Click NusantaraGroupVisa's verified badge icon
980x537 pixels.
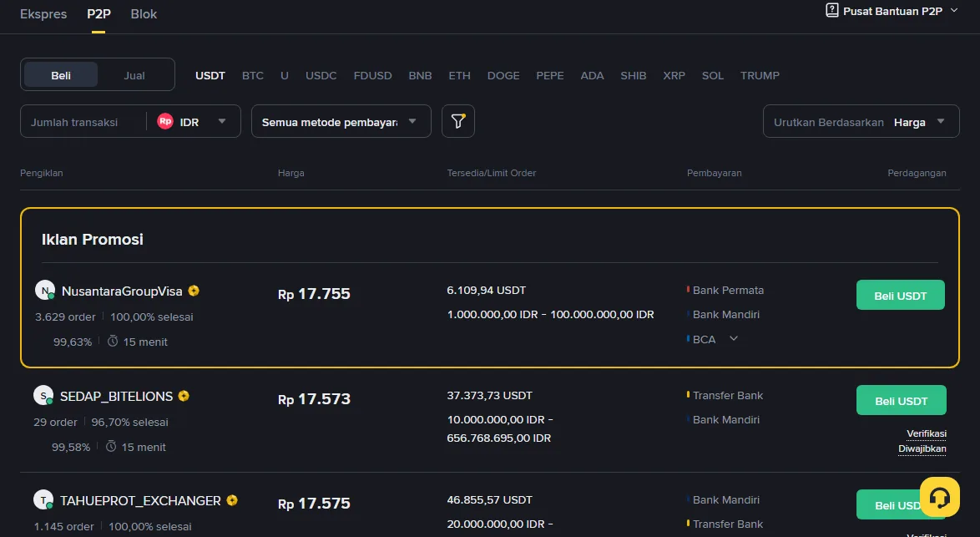(x=194, y=291)
